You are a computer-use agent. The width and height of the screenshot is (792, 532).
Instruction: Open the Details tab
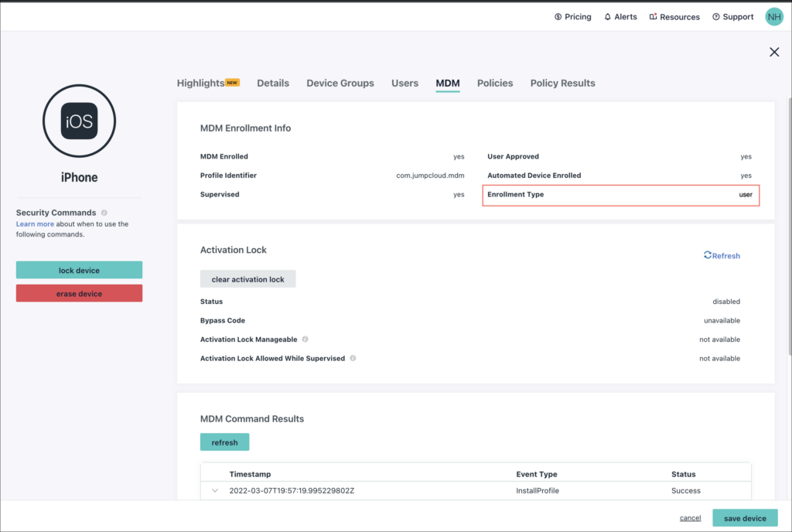coord(273,83)
